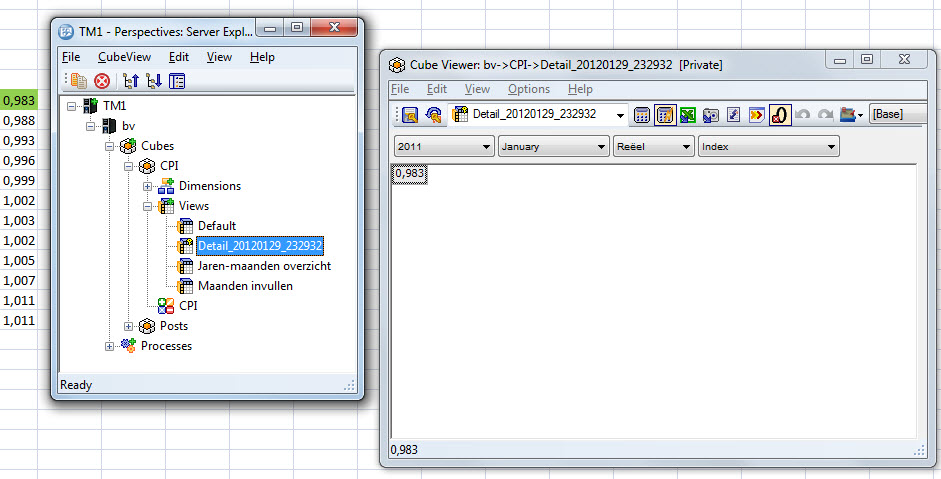Image resolution: width=941 pixels, height=479 pixels.
Task: Click the Copy icon in Server Explorer toolbar
Action: [x=79, y=80]
